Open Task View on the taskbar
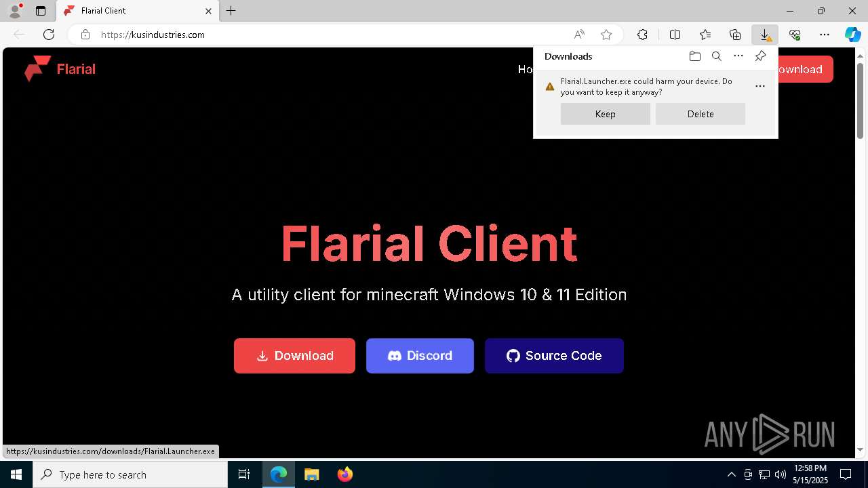Screen dimensions: 868x488 coord(244,474)
